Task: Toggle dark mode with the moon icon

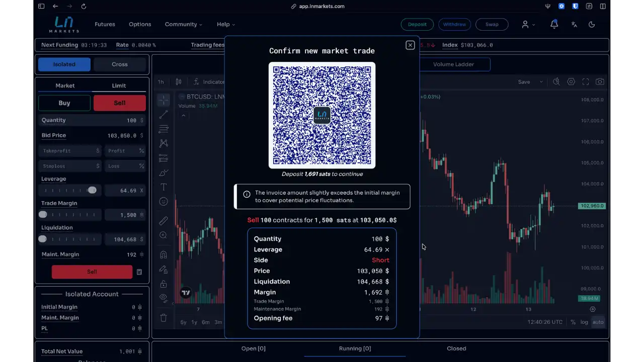Action: click(x=592, y=24)
